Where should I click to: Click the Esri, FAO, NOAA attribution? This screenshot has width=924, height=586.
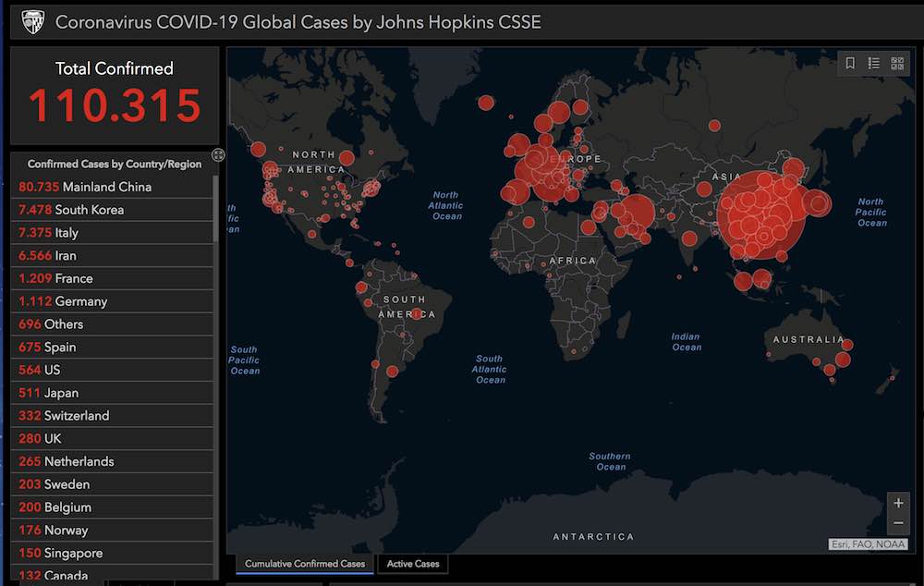[868, 544]
